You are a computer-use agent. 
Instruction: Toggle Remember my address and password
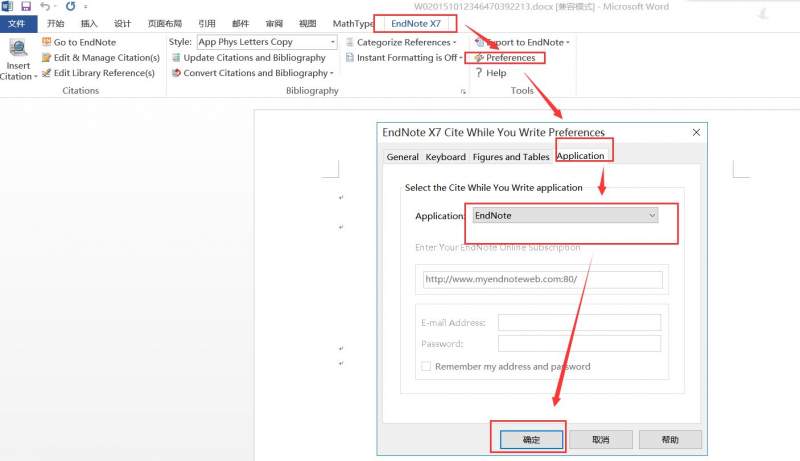(426, 366)
